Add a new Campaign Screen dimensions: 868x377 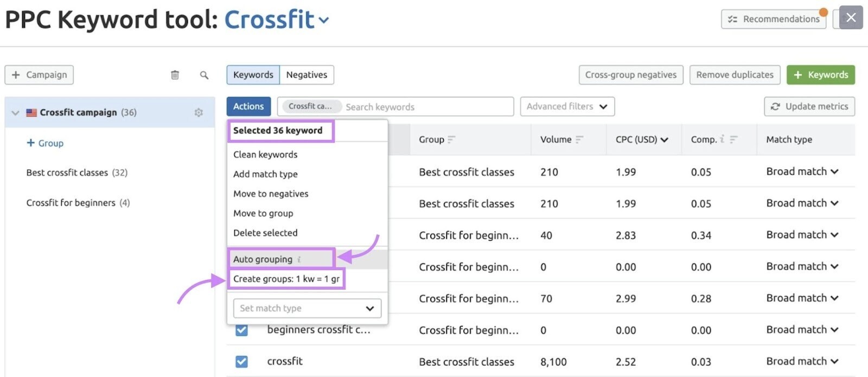coord(39,75)
